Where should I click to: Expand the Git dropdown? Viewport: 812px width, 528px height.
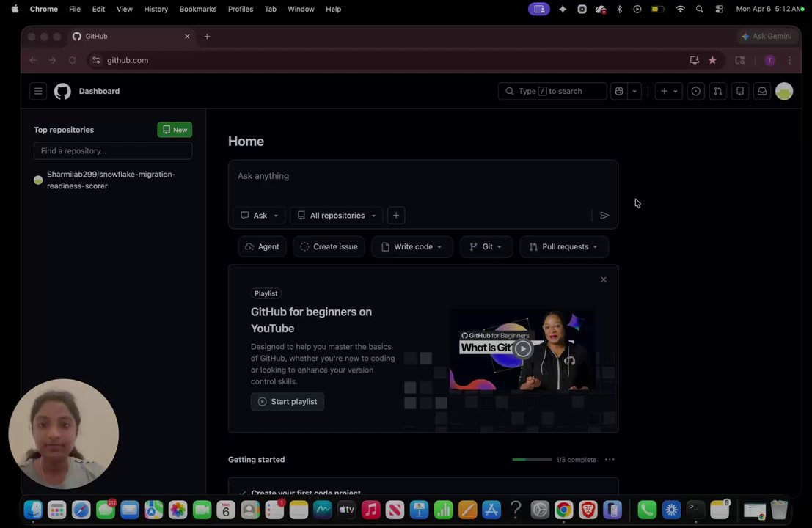[486, 247]
